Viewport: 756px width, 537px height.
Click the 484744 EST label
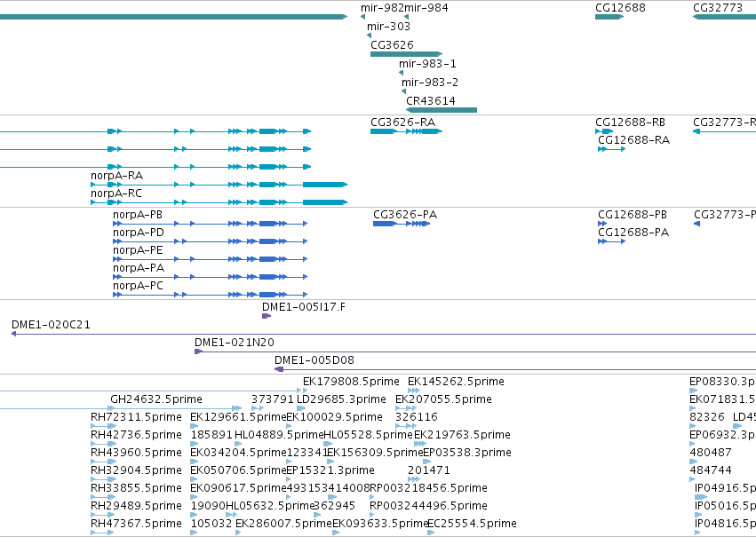(x=711, y=471)
